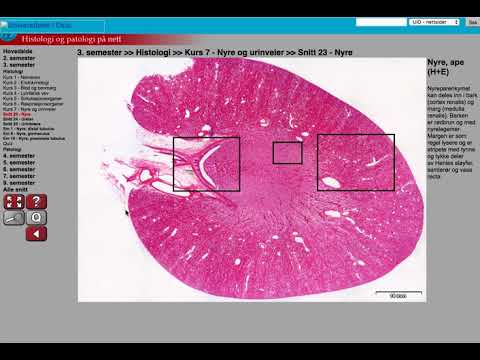The image size is (480, 360).
Task: Open Kurs 3 - Blod og beinmarg
Action: 29,88
